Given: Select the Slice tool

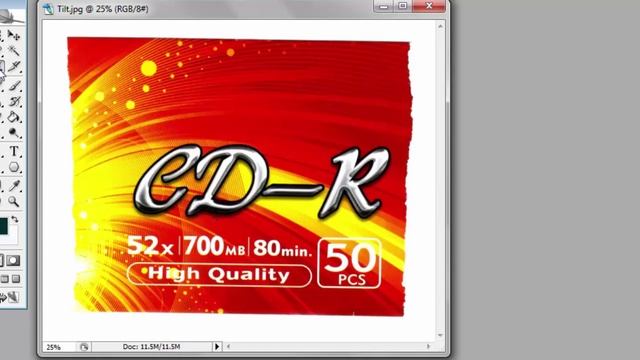Looking at the screenshot, I should [14, 67].
